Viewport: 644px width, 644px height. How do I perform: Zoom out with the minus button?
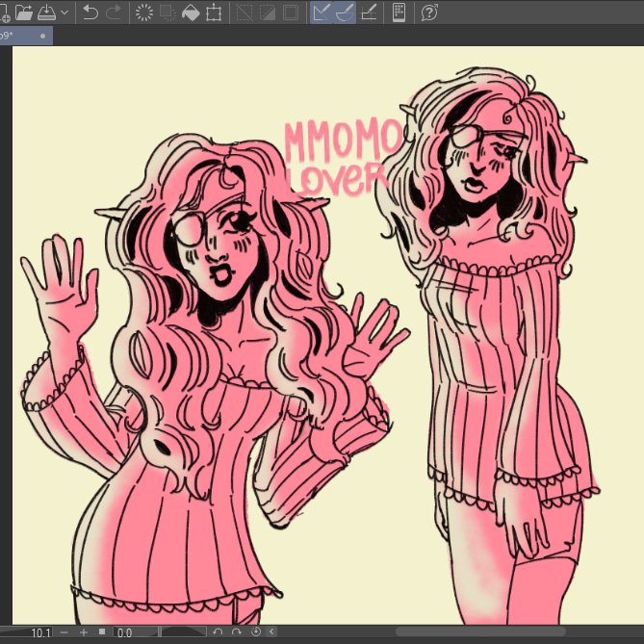click(64, 632)
